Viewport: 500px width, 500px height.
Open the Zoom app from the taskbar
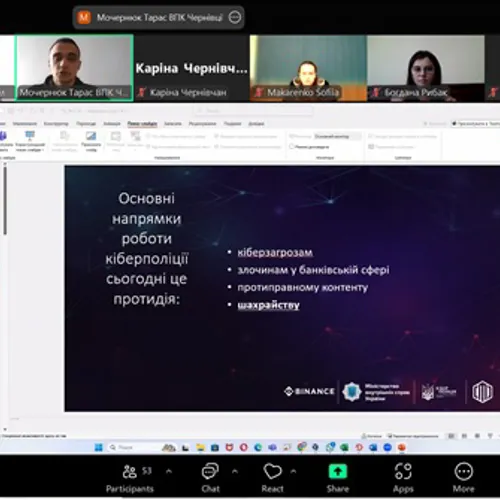click(x=387, y=447)
